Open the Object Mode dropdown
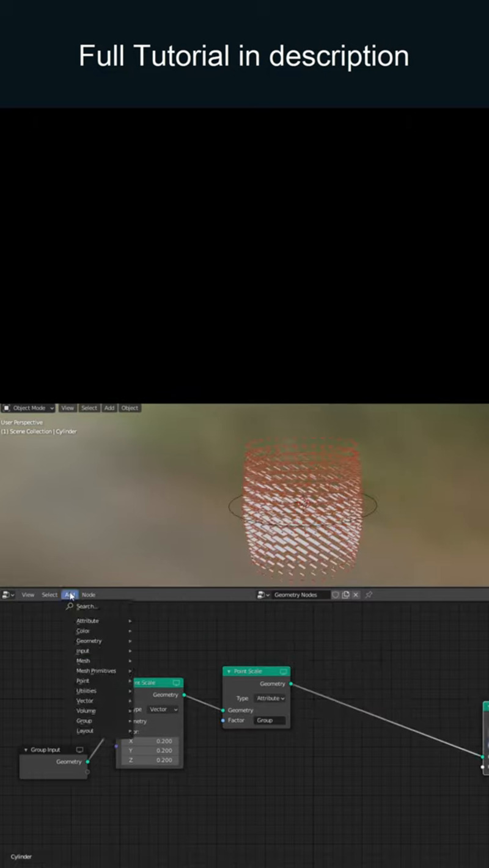The width and height of the screenshot is (489, 868). tap(29, 408)
